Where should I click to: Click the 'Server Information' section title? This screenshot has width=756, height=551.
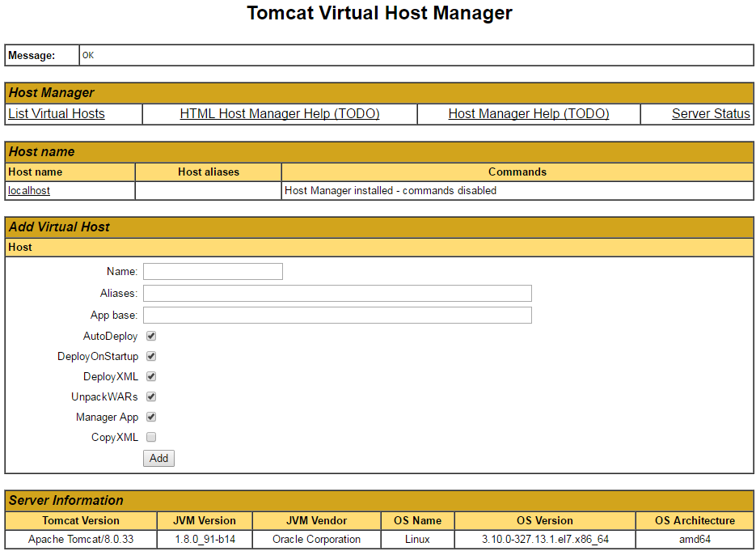tap(66, 500)
